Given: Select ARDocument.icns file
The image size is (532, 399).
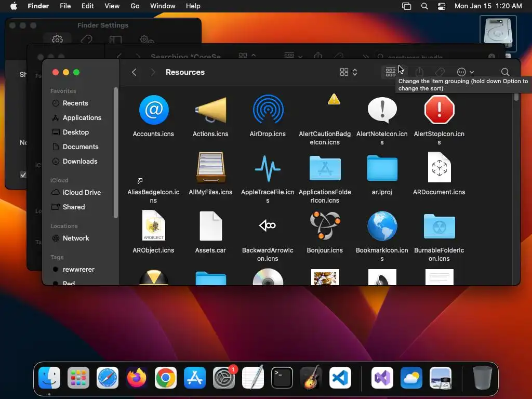Looking at the screenshot, I should 439,168.
